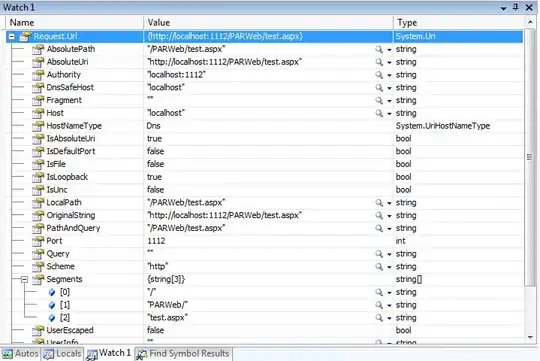Click the Request.Url value cell
This screenshot has height=361, width=540.
pyautogui.click(x=269, y=37)
